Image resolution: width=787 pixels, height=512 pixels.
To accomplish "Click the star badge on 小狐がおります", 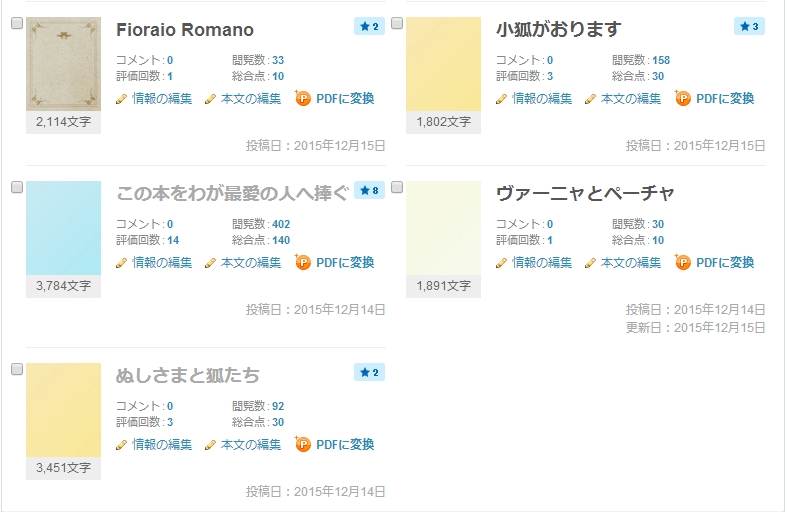I will (749, 26).
